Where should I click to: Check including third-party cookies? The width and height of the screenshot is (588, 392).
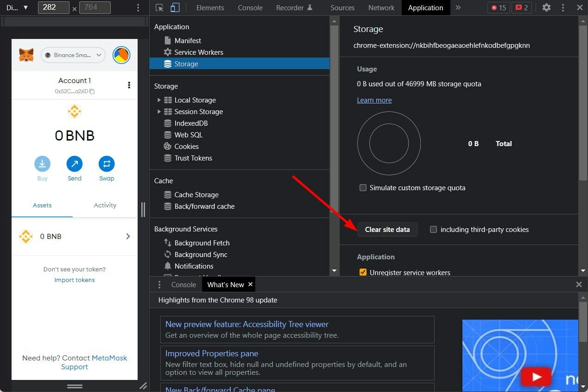pos(433,229)
